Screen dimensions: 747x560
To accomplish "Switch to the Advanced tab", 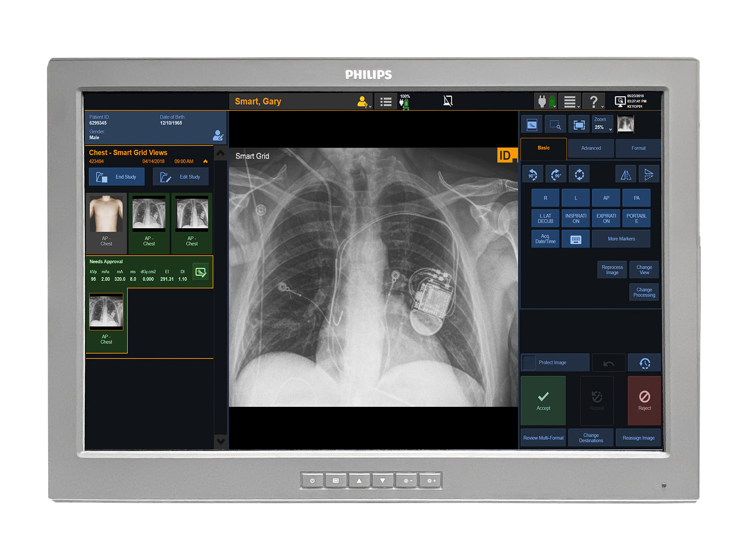I will point(591,148).
